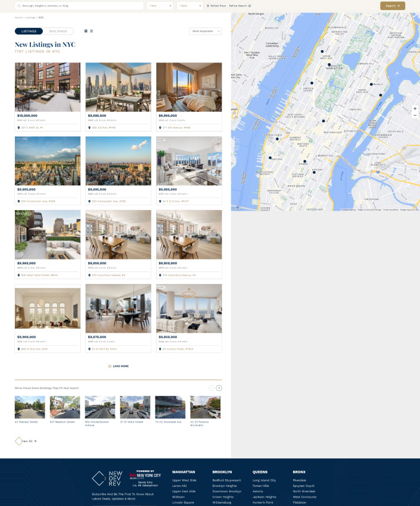Zoom in on the map
This screenshot has height=506, width=420.
(x=415, y=108)
